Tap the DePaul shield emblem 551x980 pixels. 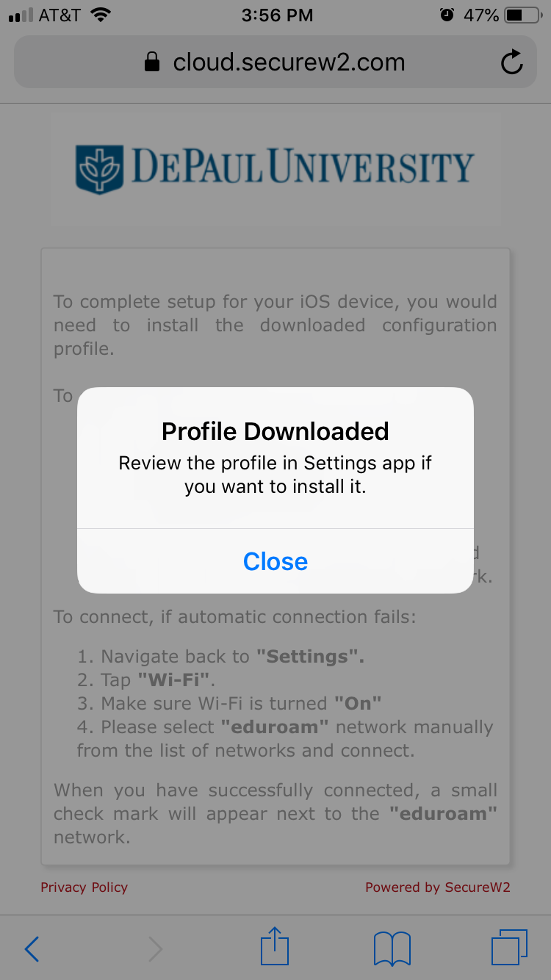100,169
